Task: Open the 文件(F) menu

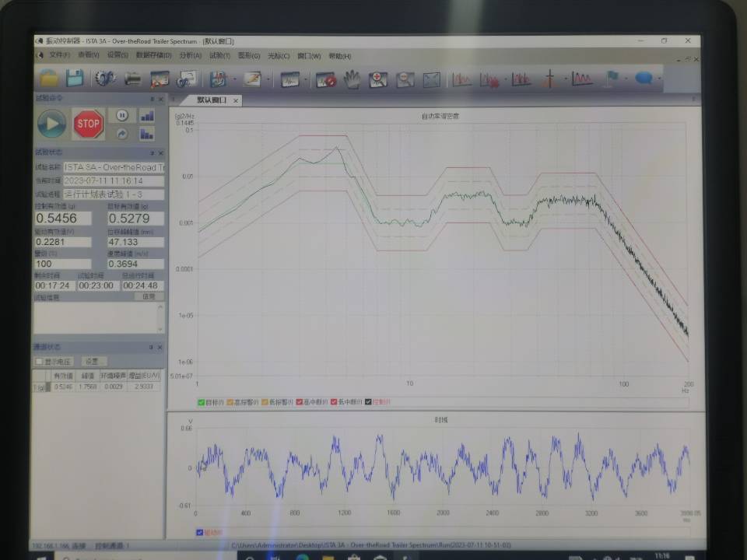Action: point(60,55)
